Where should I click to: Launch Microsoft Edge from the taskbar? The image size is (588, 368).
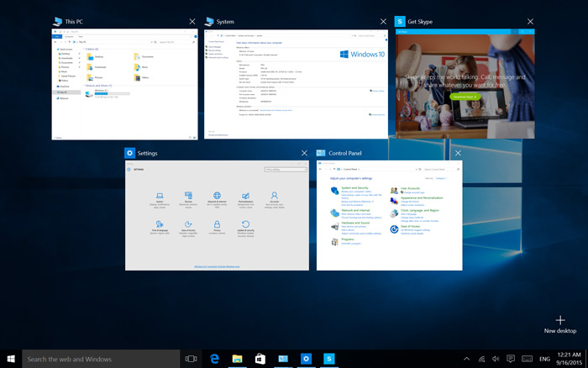click(215, 359)
